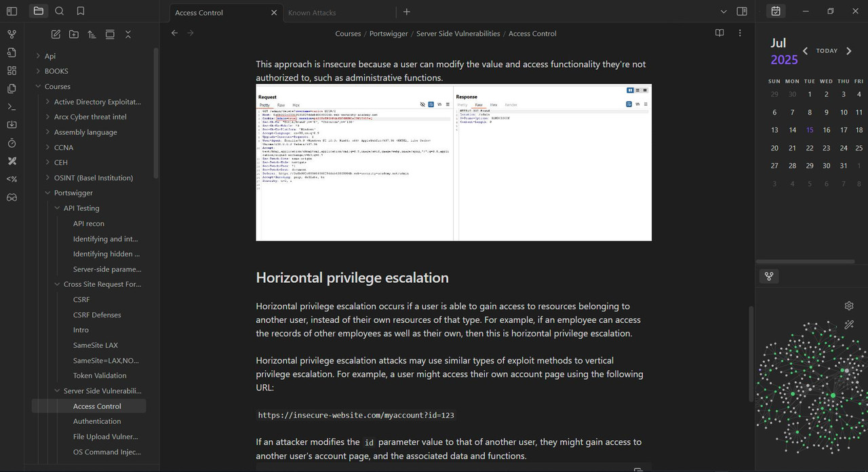Click the magic wand animate icon in graph
Screen dimensions: 868x472
click(x=849, y=325)
